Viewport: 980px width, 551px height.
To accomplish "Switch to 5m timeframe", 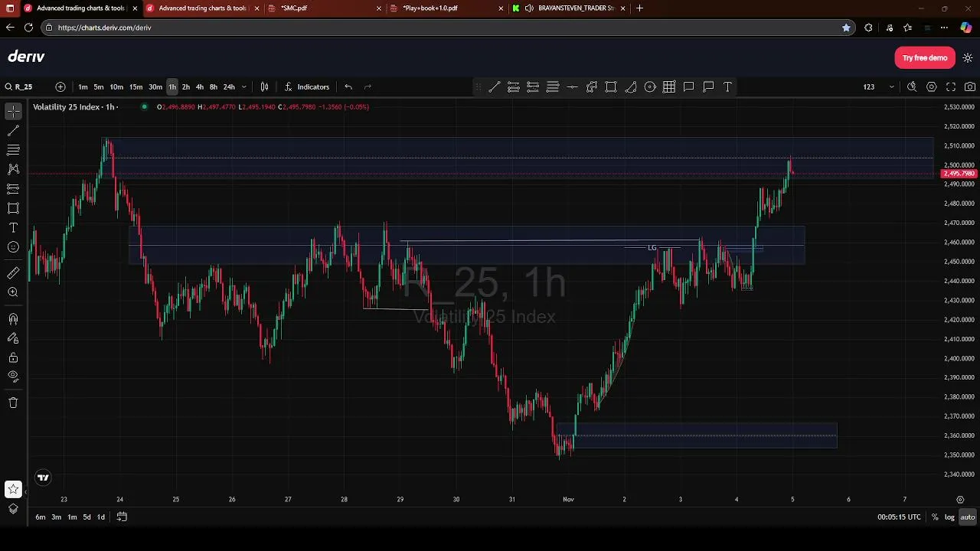I will (x=99, y=86).
